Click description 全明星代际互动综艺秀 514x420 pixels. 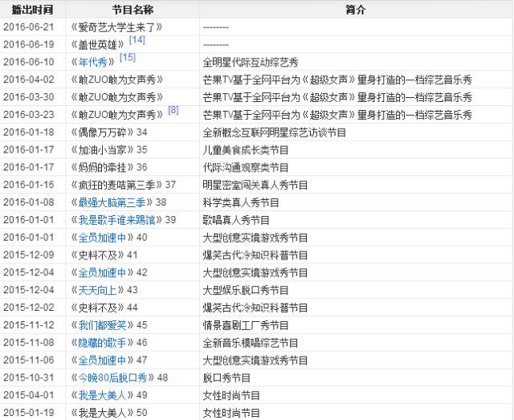click(x=251, y=62)
